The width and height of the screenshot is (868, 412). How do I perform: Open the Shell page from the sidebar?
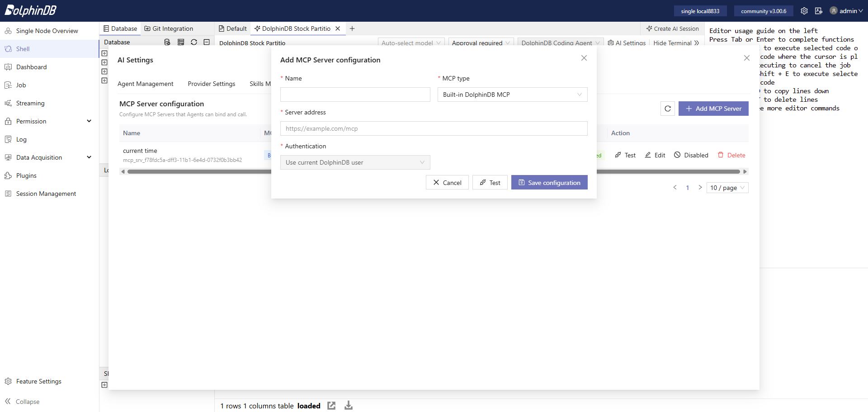pyautogui.click(x=49, y=49)
